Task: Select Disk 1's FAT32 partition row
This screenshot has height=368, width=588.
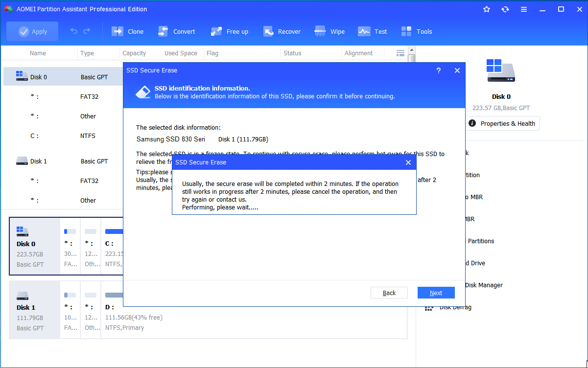Action: [63, 181]
